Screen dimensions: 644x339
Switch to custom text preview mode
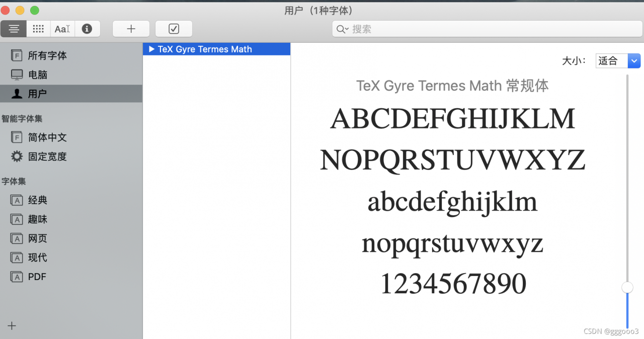62,29
